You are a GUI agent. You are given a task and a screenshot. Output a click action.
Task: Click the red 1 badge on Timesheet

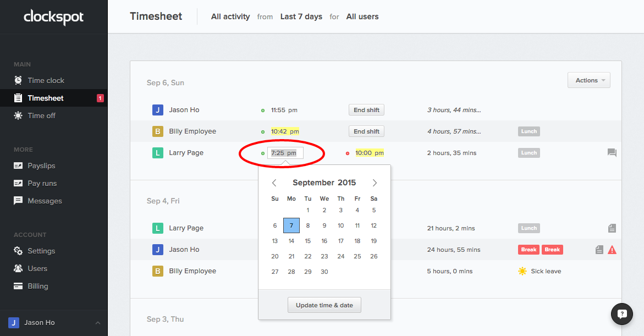[100, 98]
